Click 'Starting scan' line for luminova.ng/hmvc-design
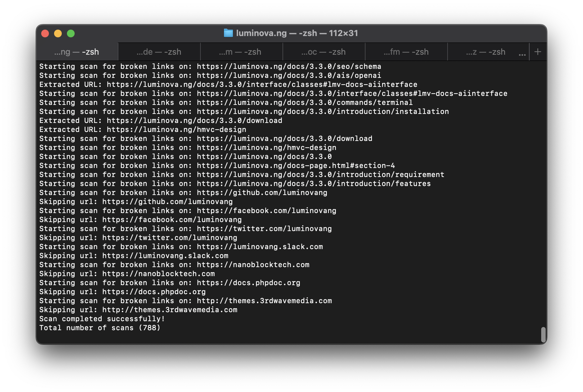 pos(188,148)
